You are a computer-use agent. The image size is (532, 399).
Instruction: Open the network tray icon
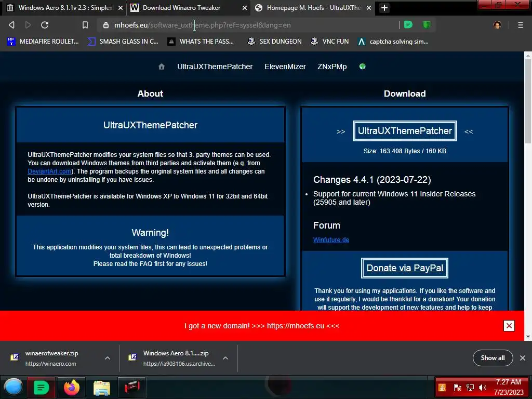click(x=470, y=388)
